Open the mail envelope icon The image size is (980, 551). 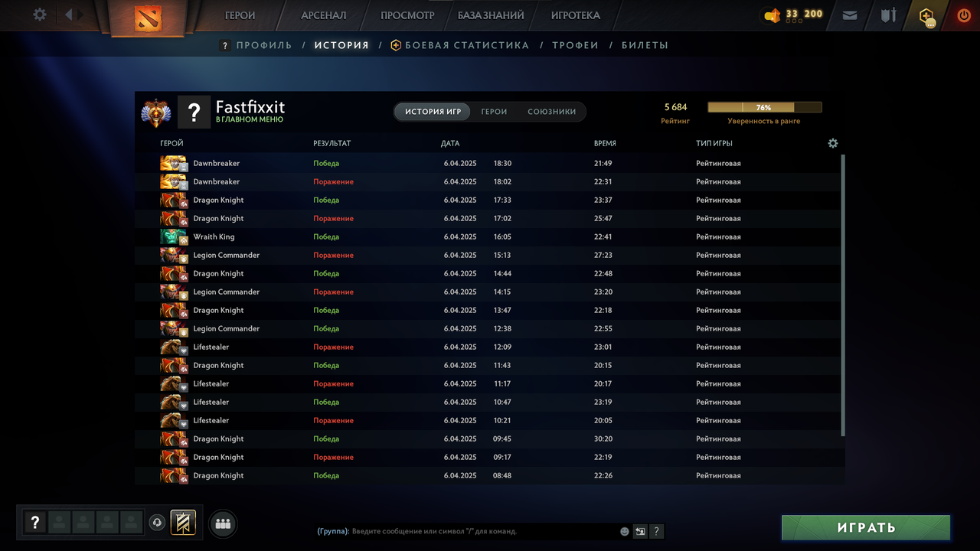click(849, 15)
